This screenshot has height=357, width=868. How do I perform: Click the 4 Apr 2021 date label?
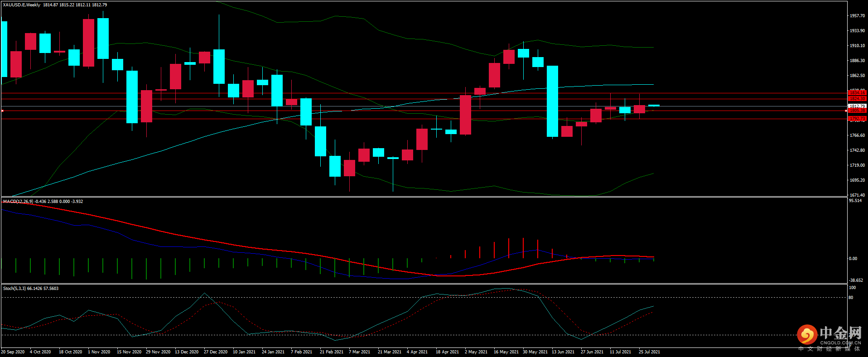pyautogui.click(x=417, y=352)
